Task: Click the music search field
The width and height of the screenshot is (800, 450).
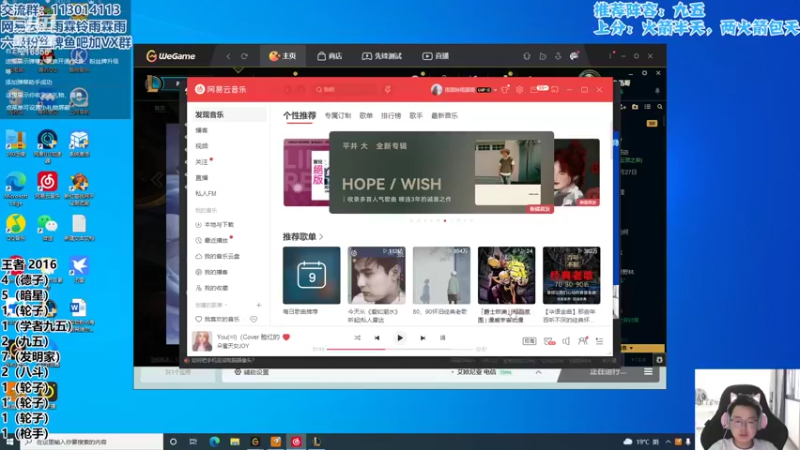Action: pyautogui.click(x=346, y=89)
